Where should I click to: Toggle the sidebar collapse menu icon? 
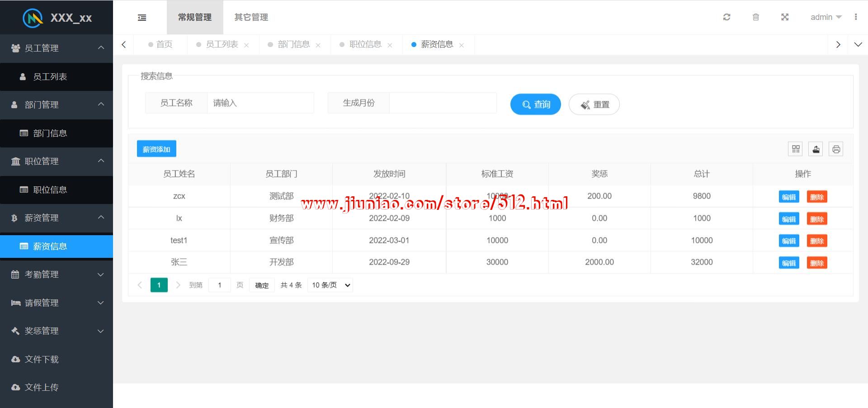pos(142,17)
